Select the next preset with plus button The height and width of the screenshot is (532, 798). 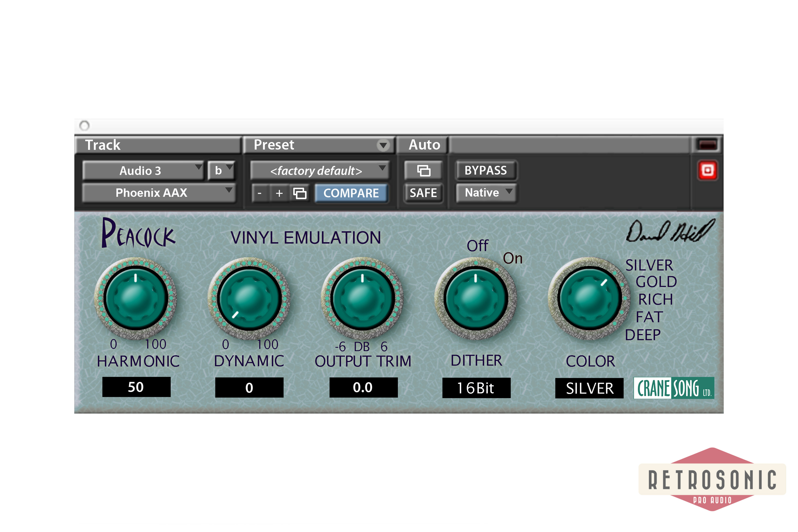279,193
